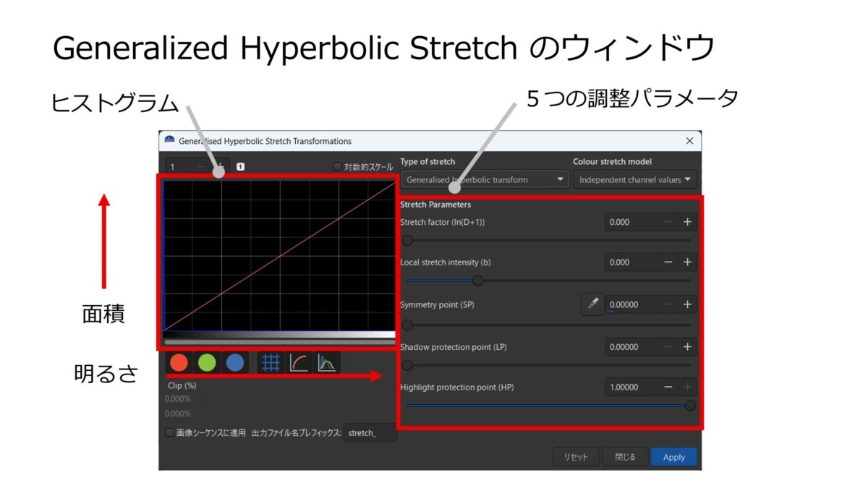This screenshot has height=488, width=868.
Task: Toggle the histogram display icon
Action: 327,362
